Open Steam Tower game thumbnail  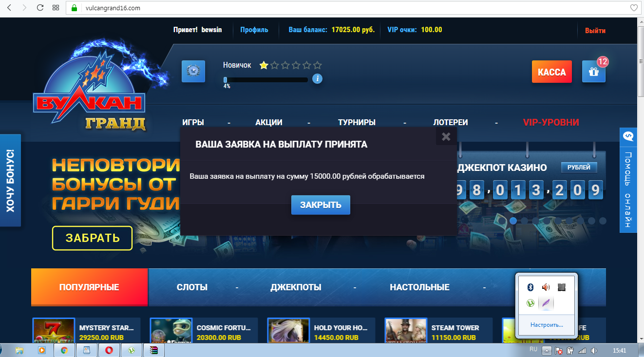405,331
